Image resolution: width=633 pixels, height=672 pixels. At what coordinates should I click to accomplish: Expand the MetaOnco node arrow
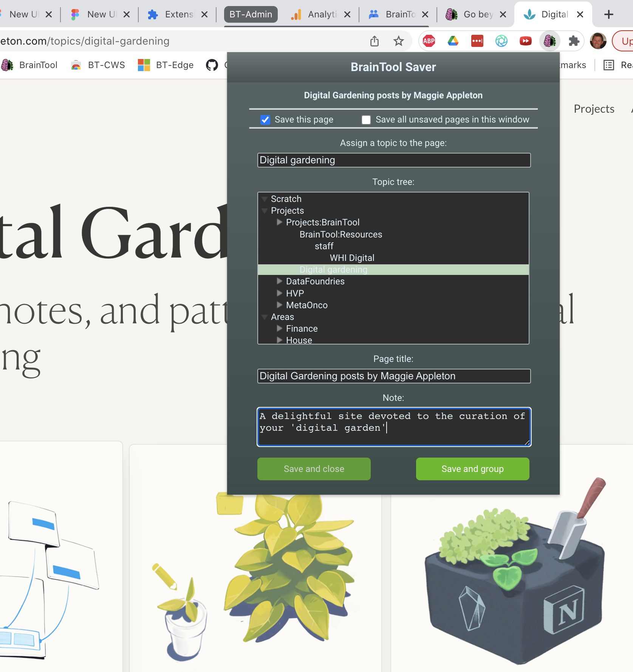280,305
